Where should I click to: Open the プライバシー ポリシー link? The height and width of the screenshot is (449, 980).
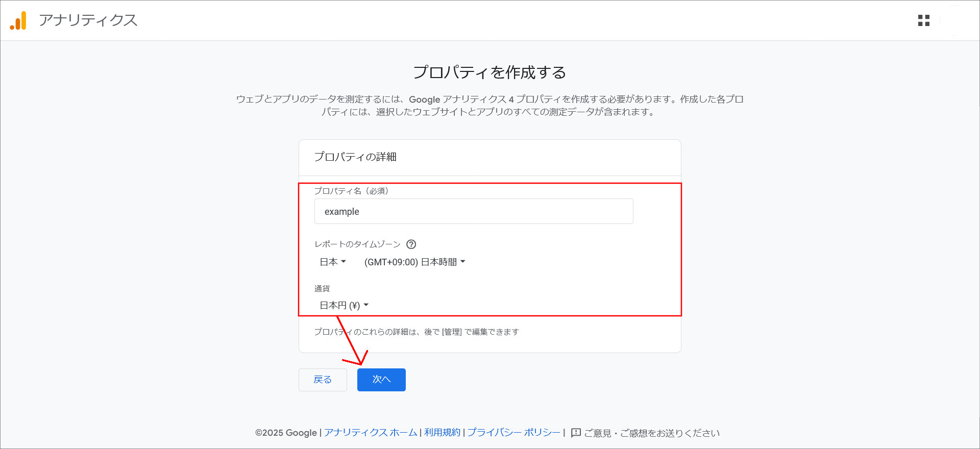[x=514, y=433]
